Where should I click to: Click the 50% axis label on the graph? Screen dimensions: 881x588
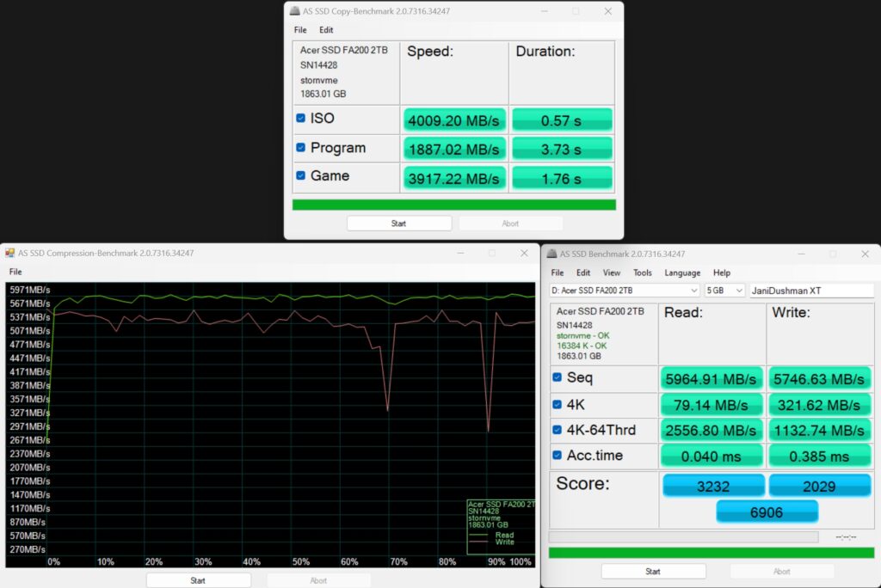300,561
